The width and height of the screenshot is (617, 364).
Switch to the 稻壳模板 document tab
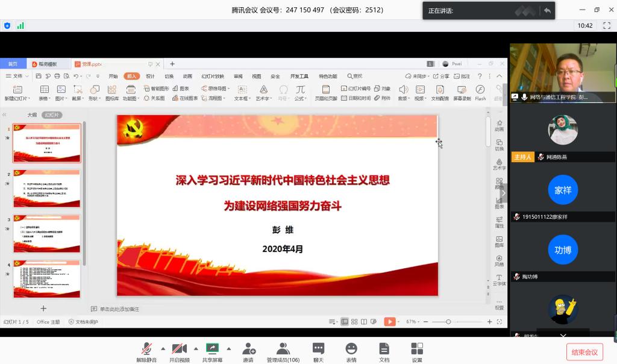(49, 64)
